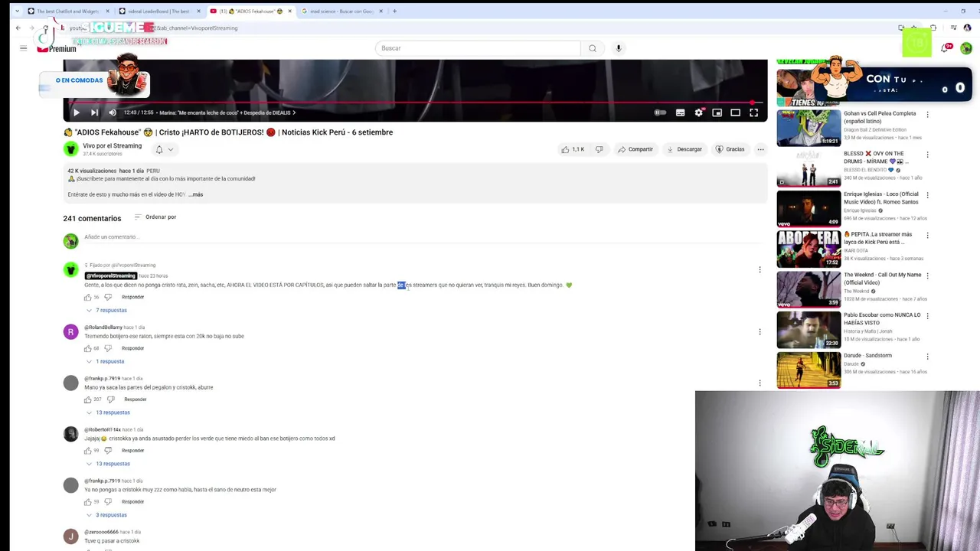
Task: Play the video with the play button
Action: tap(76, 112)
